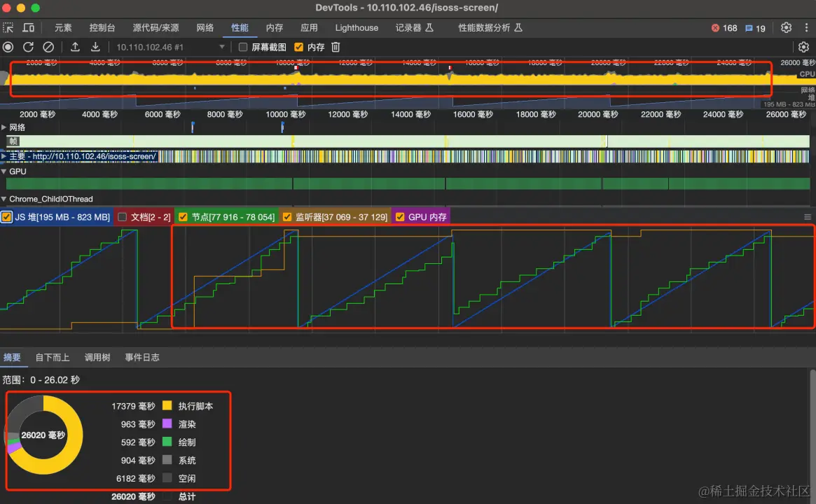Viewport: 816px width, 504px height.
Task: Open the 性能数据分析 tab
Action: [490, 27]
